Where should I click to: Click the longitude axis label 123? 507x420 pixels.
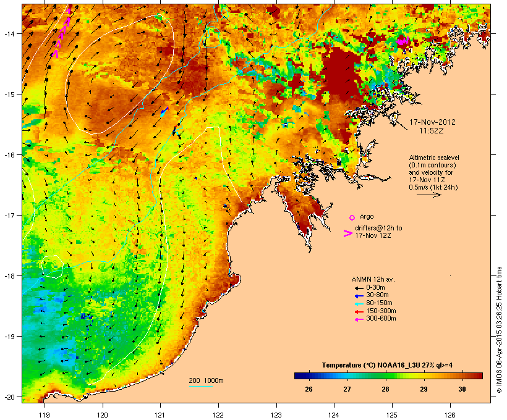click(x=276, y=415)
